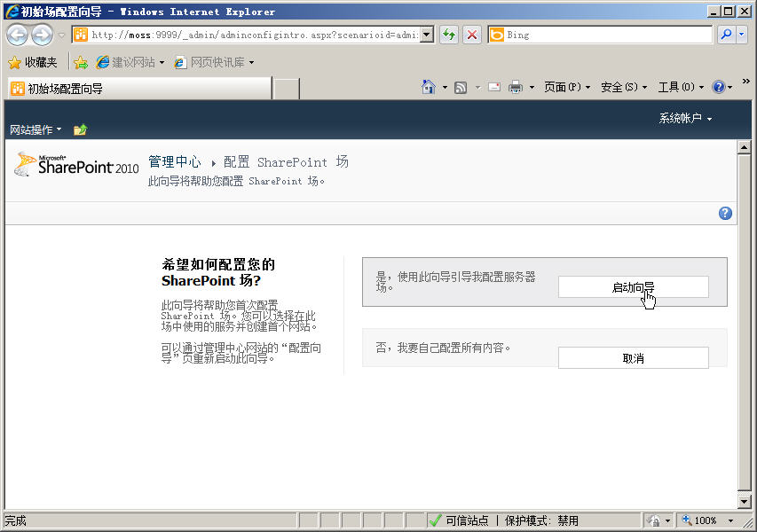Expand the address bar history dropdown
The height and width of the screenshot is (532, 757).
pyautogui.click(x=427, y=35)
